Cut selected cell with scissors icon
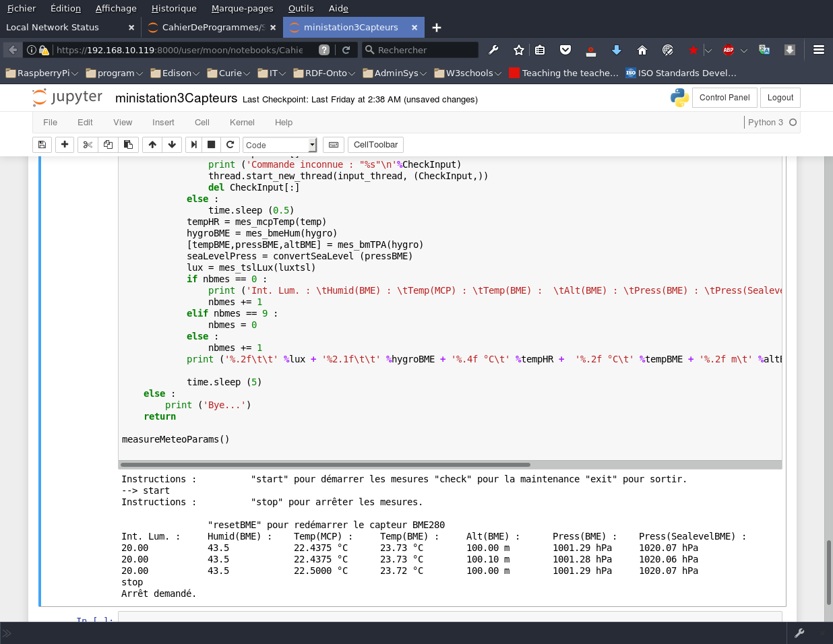833x644 pixels. click(x=88, y=145)
